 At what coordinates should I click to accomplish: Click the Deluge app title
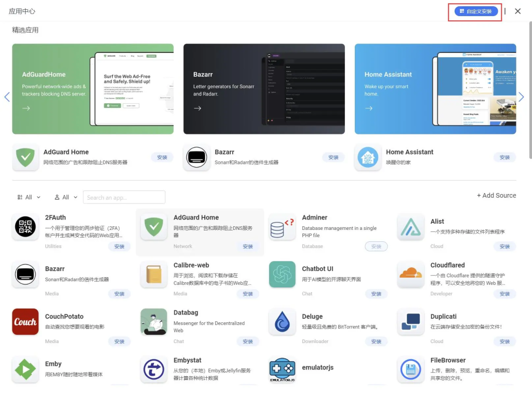[312, 317]
